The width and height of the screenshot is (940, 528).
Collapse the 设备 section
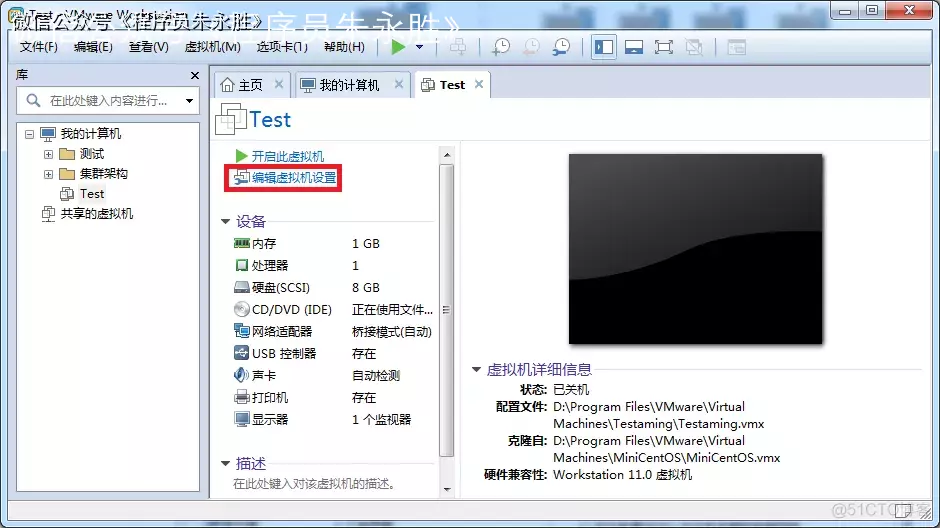pyautogui.click(x=226, y=221)
